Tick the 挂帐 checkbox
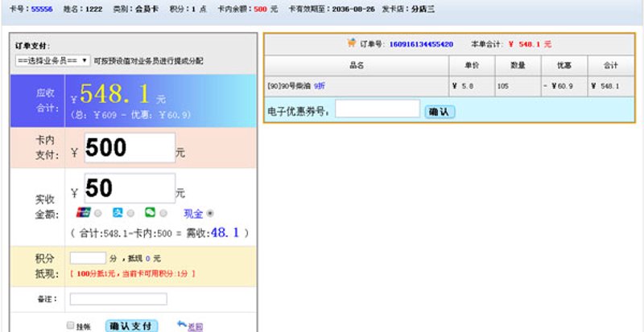644x332 pixels. (71, 326)
